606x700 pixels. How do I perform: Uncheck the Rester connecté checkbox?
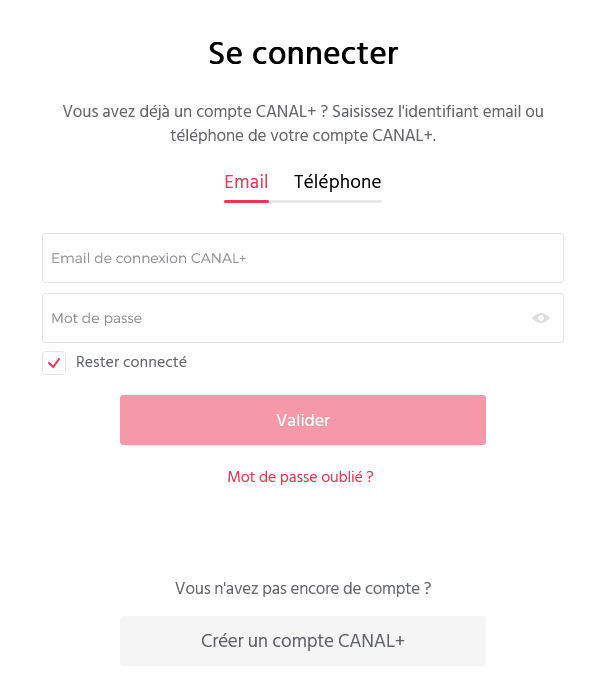pos(54,363)
